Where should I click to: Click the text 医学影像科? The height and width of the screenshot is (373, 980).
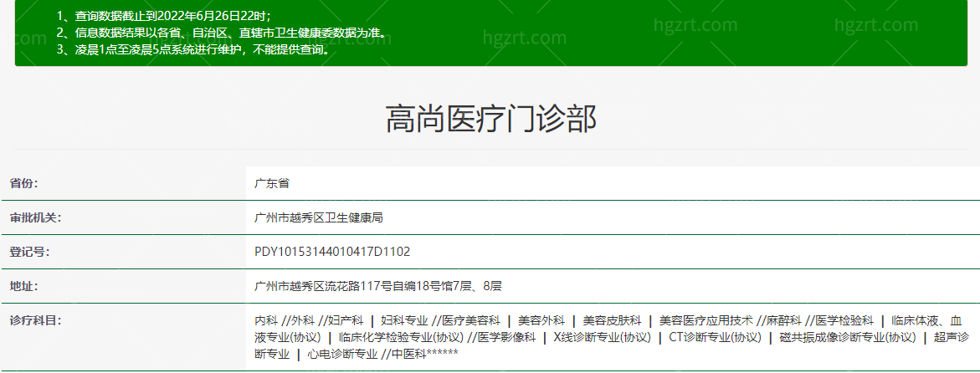pyautogui.click(x=507, y=337)
